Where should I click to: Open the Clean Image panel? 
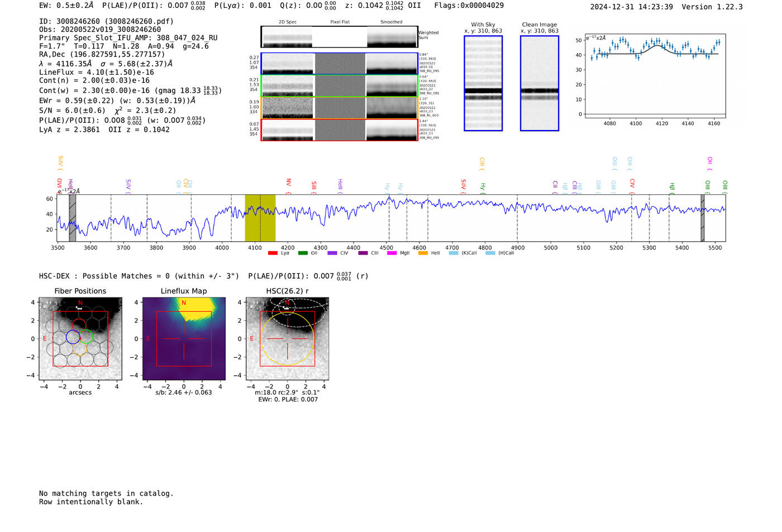tap(540, 83)
